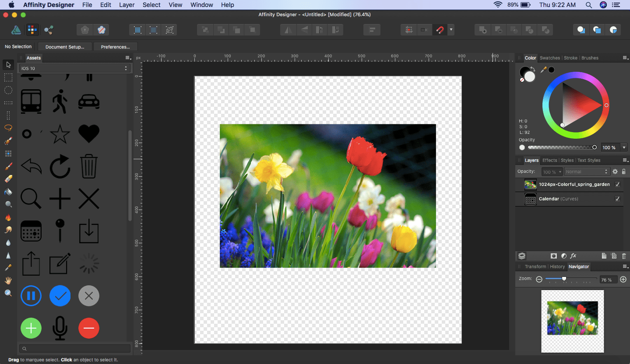Toggle visibility of Calendar layer
This screenshot has height=364, width=630.
[617, 199]
